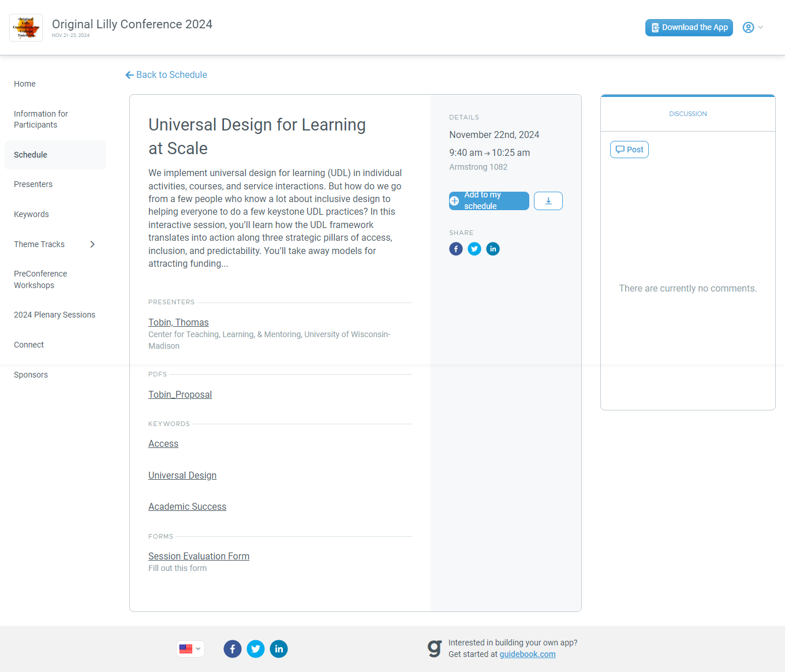Go back to the Schedule
The image size is (785, 672).
coord(166,75)
